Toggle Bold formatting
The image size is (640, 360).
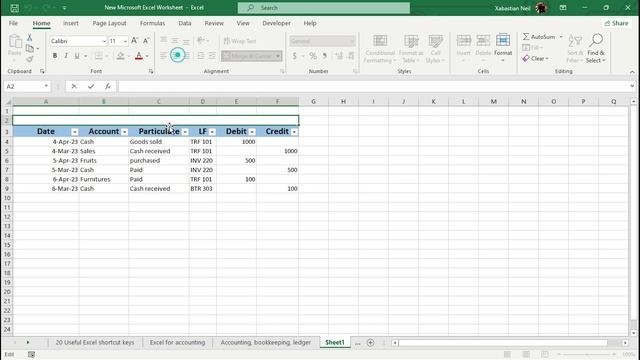[55, 56]
